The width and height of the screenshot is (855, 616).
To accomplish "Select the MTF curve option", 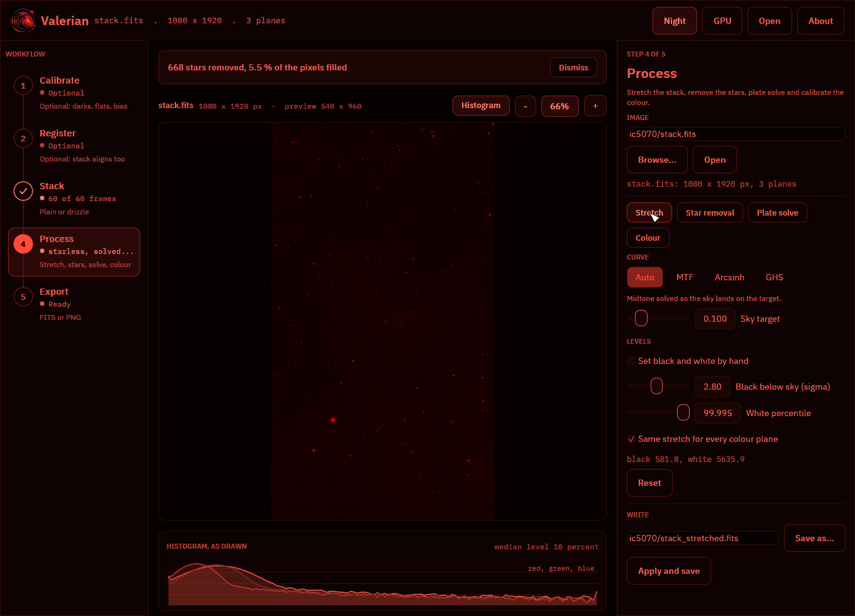I will (685, 277).
